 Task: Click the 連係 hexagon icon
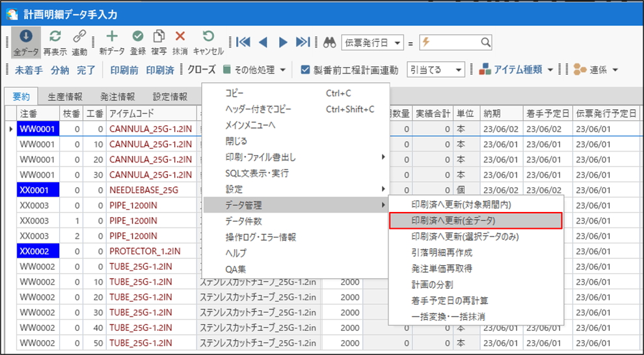point(580,70)
